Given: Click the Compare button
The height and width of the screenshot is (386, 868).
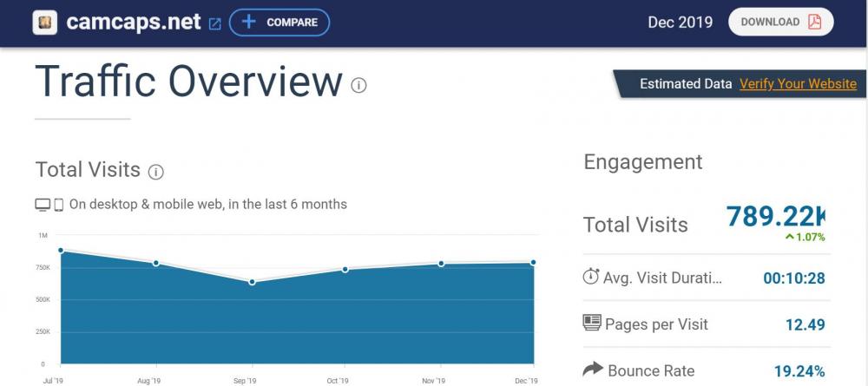Looking at the screenshot, I should click(279, 23).
